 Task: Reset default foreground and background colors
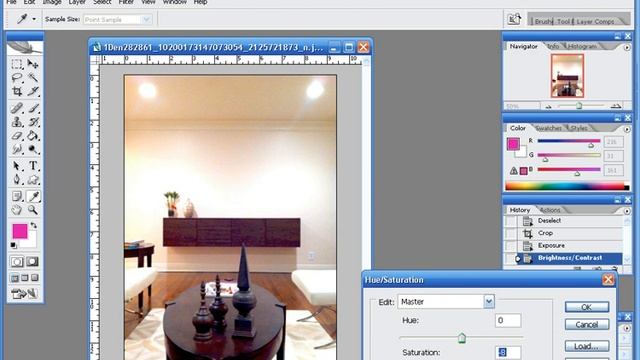[13, 245]
